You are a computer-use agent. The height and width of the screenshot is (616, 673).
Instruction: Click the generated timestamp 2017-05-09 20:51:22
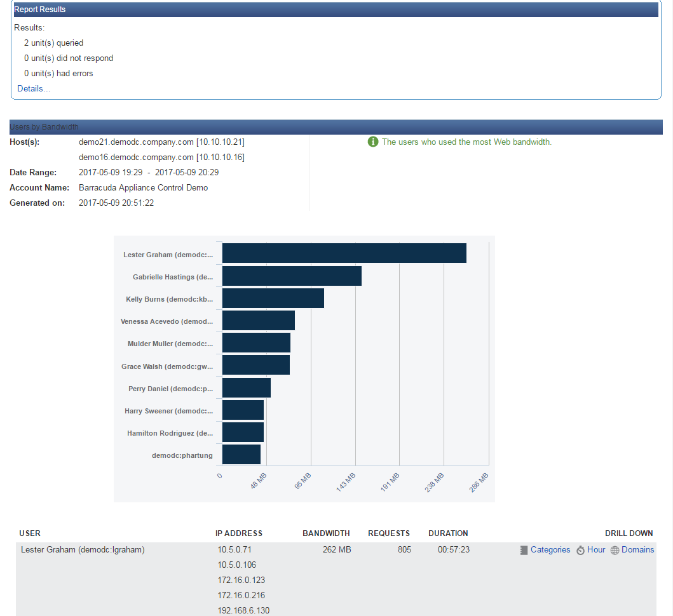[116, 203]
